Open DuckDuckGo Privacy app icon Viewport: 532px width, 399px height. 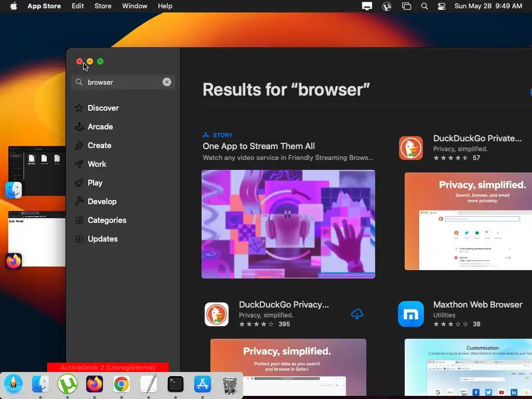coord(217,314)
